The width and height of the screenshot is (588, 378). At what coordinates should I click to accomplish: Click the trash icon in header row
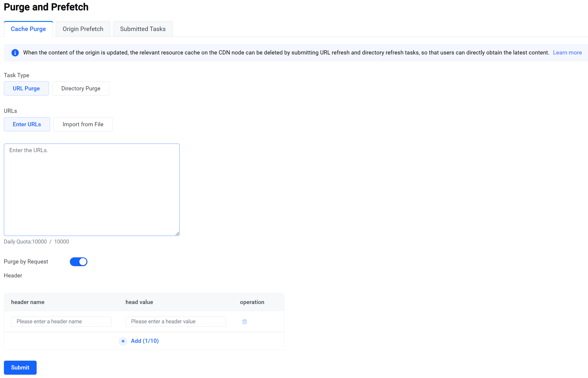(244, 322)
